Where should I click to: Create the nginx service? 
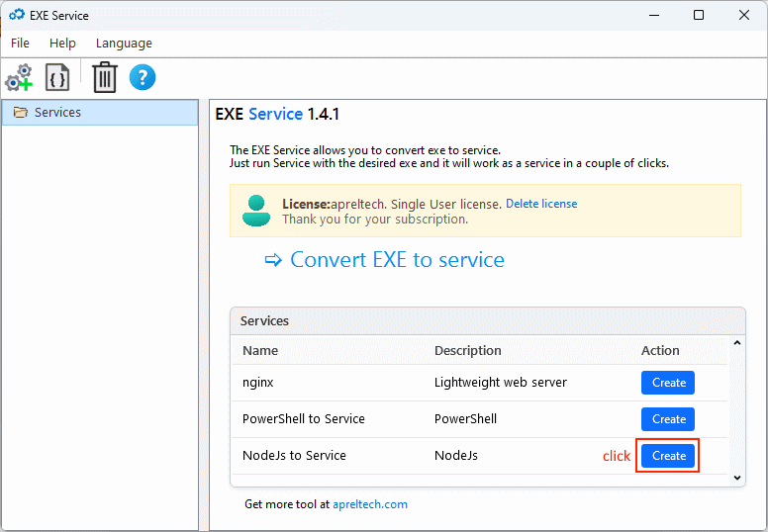coord(668,383)
